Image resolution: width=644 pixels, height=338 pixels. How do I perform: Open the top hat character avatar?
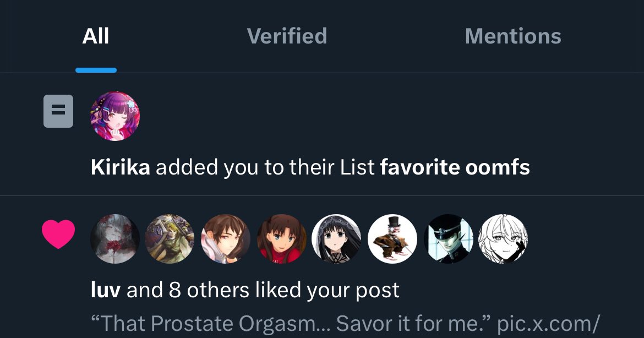(392, 238)
